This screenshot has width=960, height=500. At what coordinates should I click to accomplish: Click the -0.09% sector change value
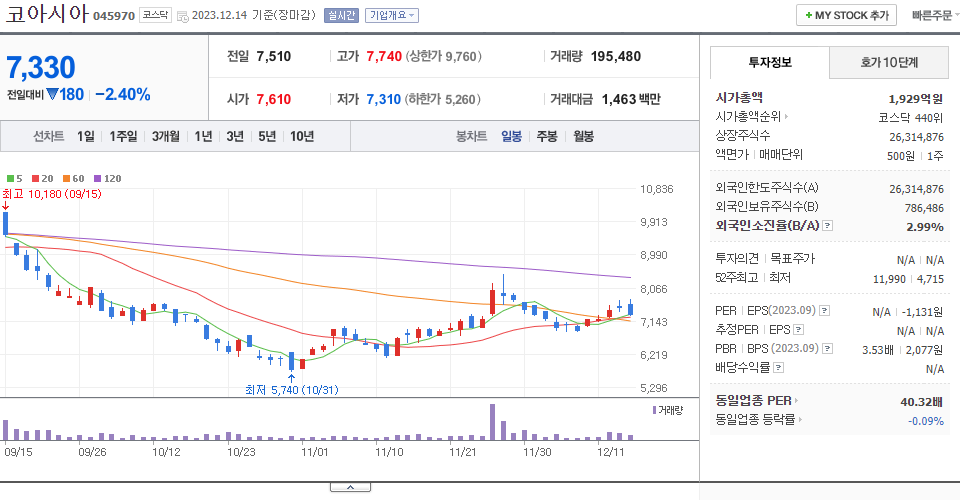click(x=925, y=421)
